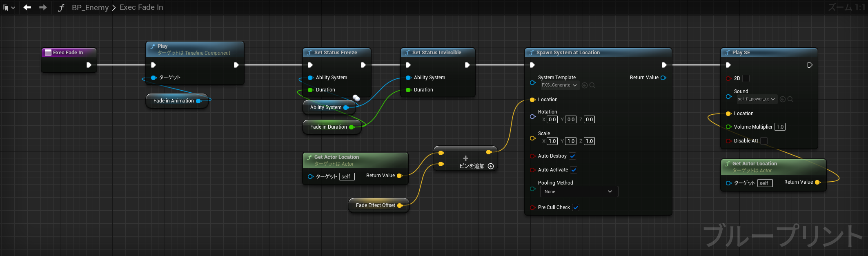Open the Pooling Method dropdown
868x256 pixels.
579,191
